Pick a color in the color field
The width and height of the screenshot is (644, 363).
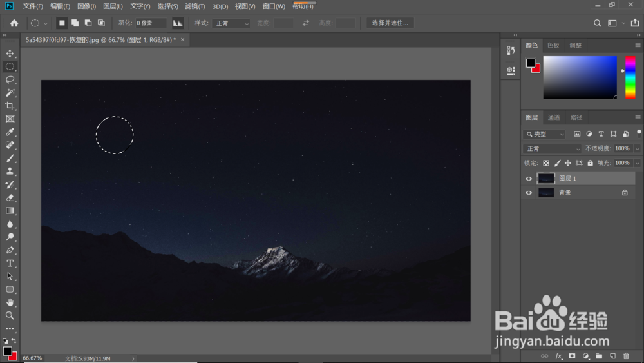coord(580,77)
